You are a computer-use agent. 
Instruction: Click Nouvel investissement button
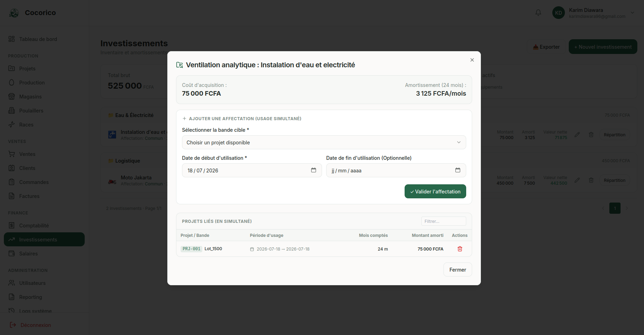603,47
